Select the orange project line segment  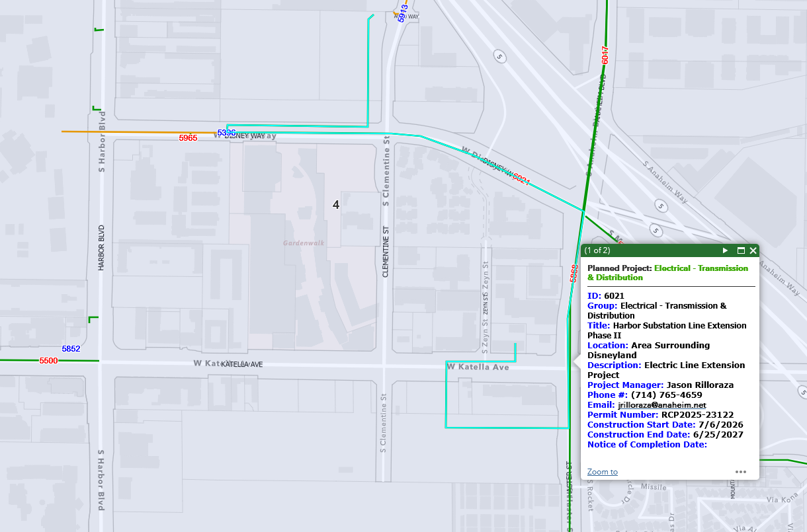tap(132, 132)
